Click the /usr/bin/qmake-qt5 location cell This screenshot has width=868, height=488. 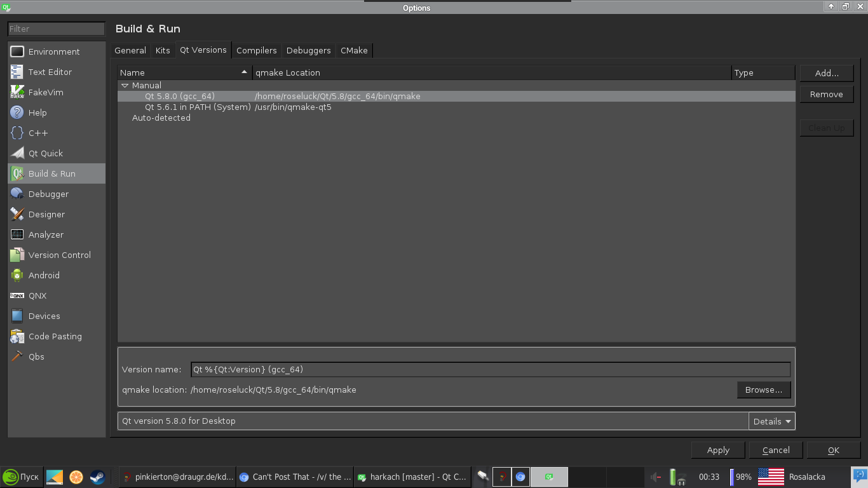(x=293, y=107)
